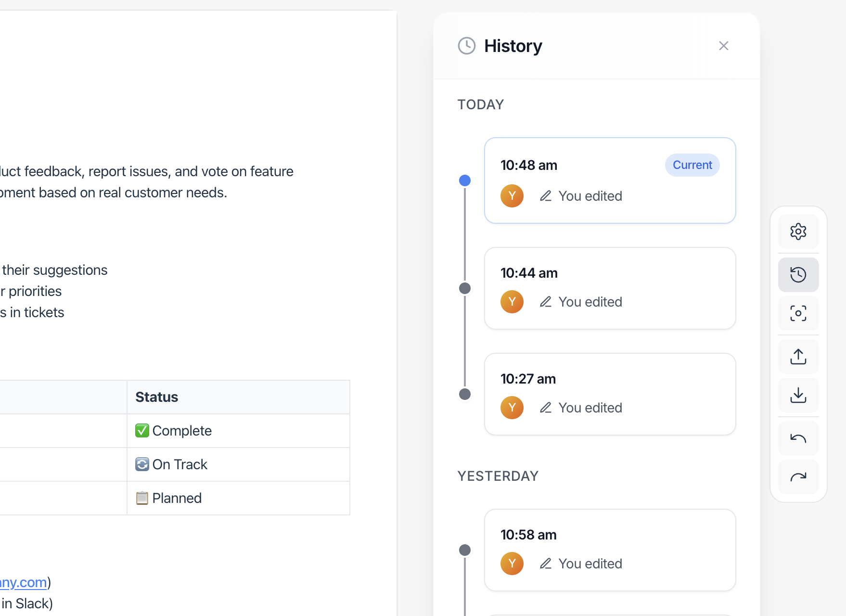Click the Y avatar in the 10:44 am entry
846x616 pixels.
[512, 302]
